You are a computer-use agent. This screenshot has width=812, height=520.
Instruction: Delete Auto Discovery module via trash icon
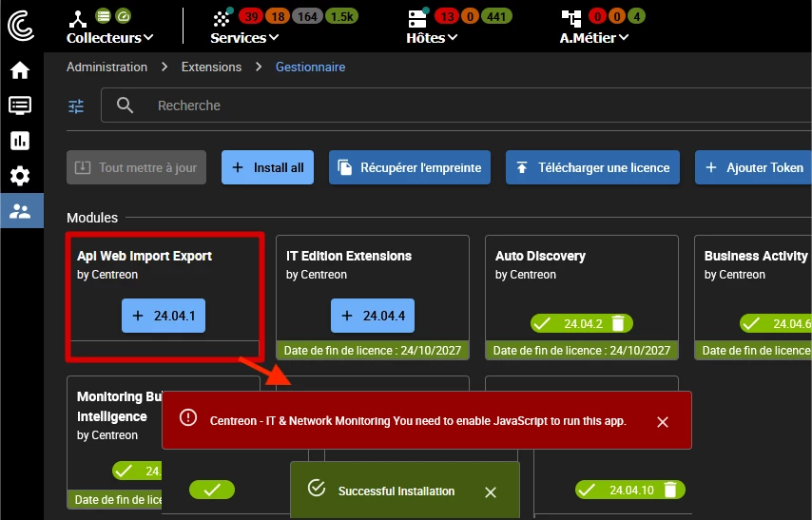(x=618, y=323)
